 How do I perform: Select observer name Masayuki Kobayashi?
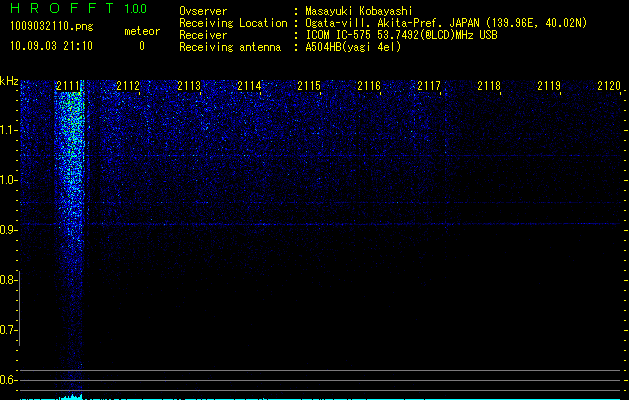click(x=359, y=11)
